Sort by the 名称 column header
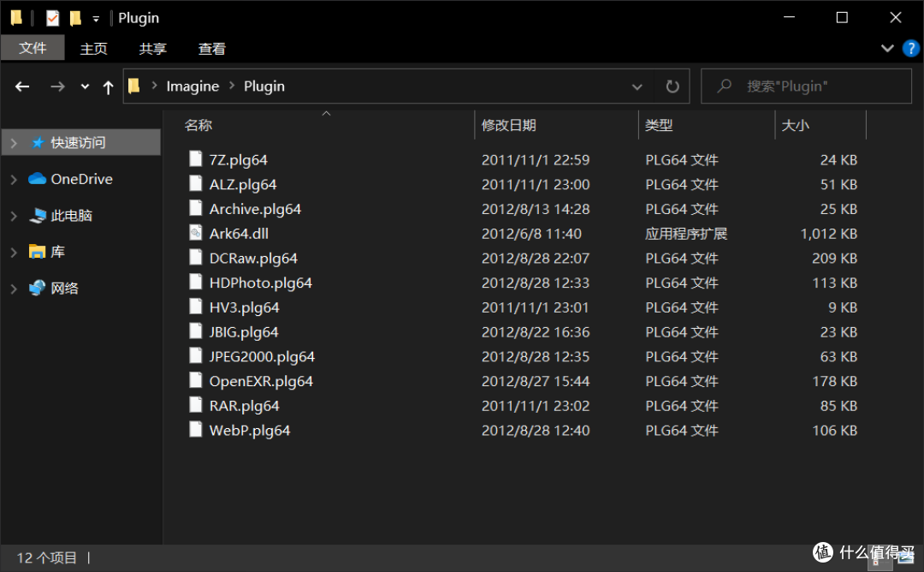The height and width of the screenshot is (572, 924). [x=198, y=125]
